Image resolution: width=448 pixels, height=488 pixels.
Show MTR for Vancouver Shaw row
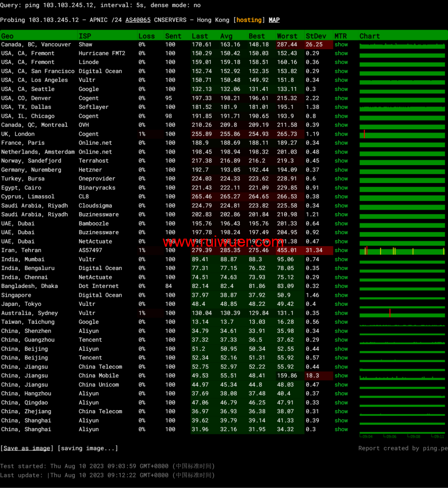coord(341,44)
